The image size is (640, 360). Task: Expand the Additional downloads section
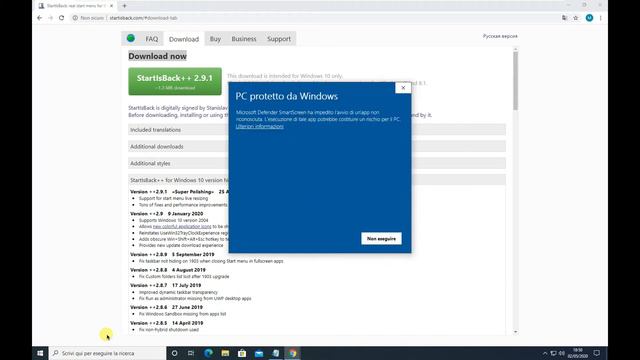(x=317, y=147)
